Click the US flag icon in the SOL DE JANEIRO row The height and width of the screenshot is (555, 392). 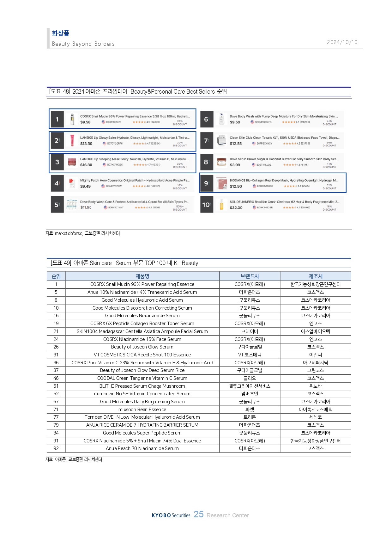point(254,207)
